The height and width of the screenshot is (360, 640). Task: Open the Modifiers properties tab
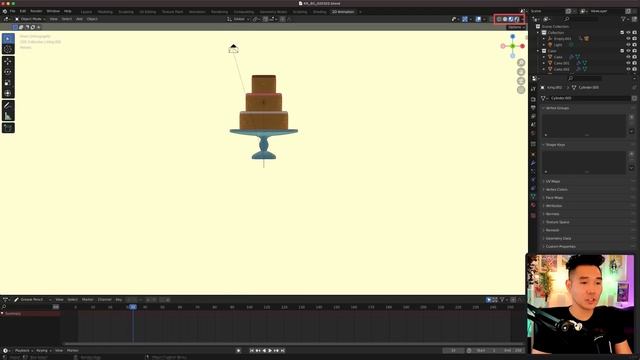[533, 163]
